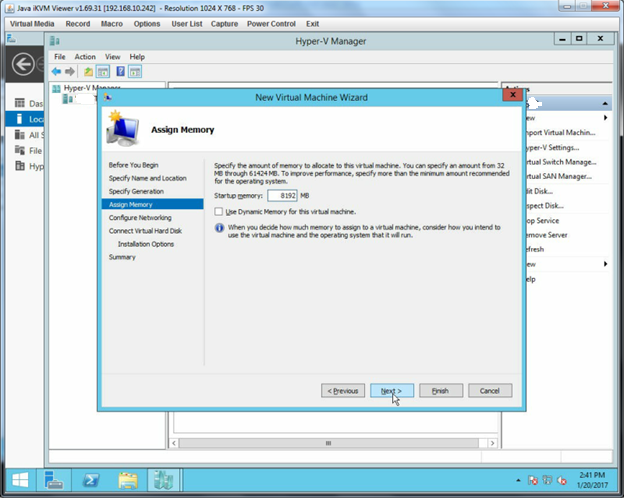Go to Specify Generation wizard step

point(136,191)
